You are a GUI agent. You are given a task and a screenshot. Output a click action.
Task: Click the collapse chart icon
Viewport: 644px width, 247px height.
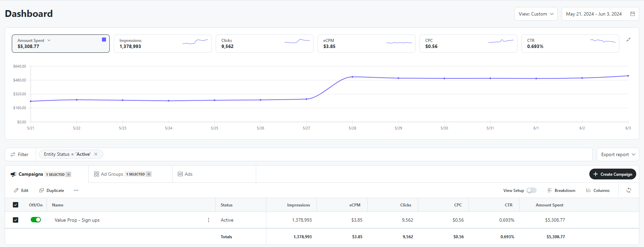click(x=628, y=40)
